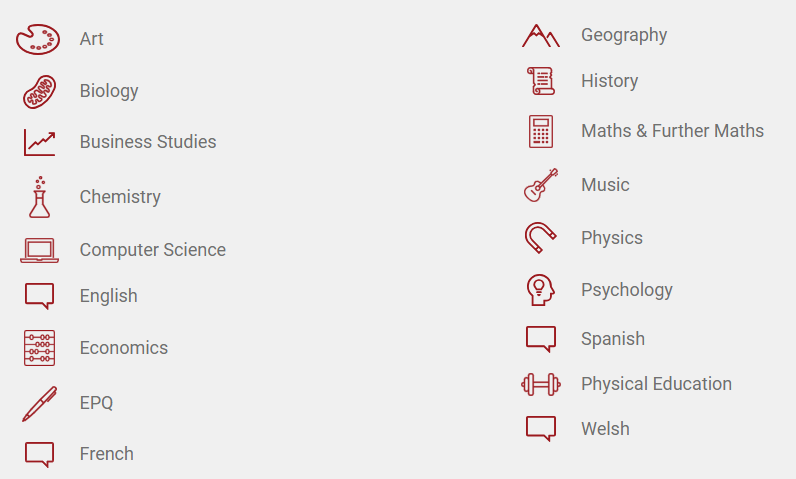The width and height of the screenshot is (796, 479).
Task: Click the laptop Computer Science icon
Action: 39,250
